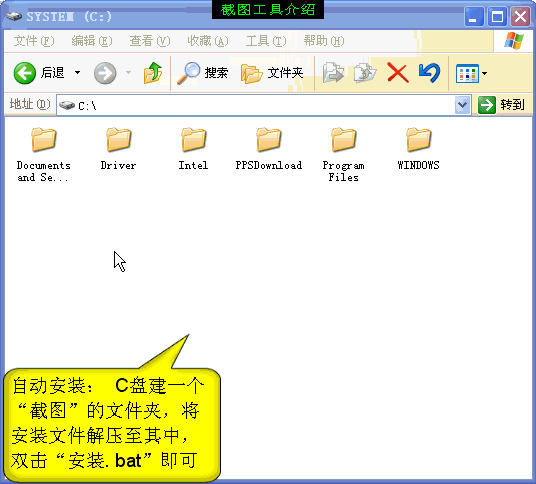Open the 工具(T) menu
Viewport: 536px width, 484px height.
click(x=266, y=41)
